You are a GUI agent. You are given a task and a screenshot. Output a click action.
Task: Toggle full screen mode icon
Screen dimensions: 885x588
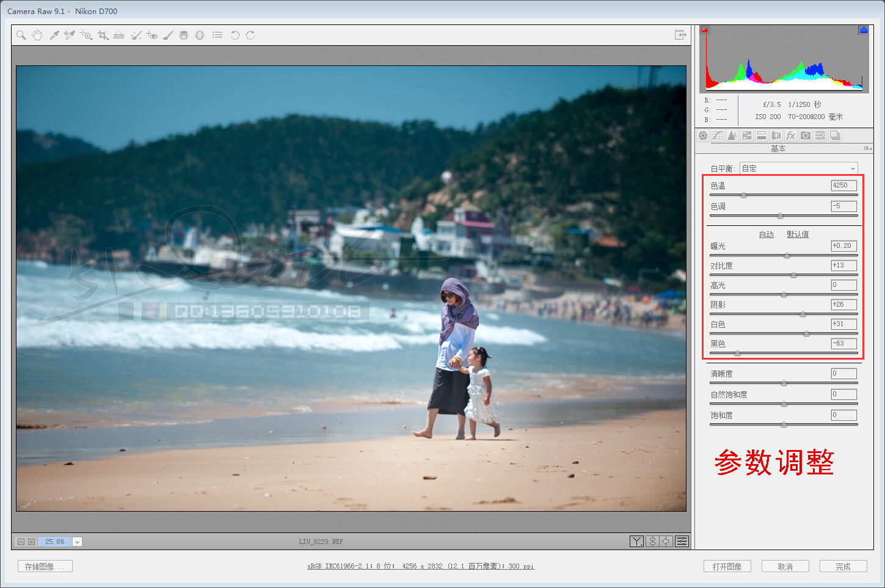pyautogui.click(x=680, y=35)
